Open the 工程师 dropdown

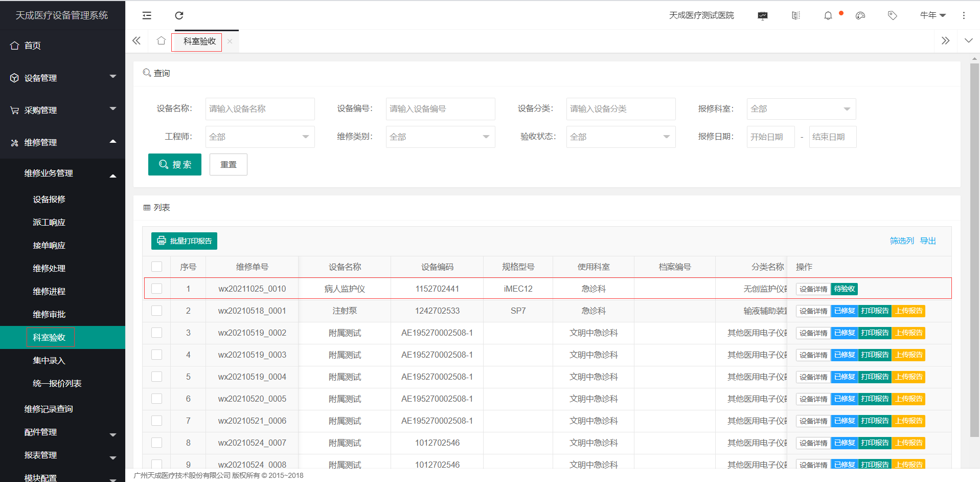point(260,137)
